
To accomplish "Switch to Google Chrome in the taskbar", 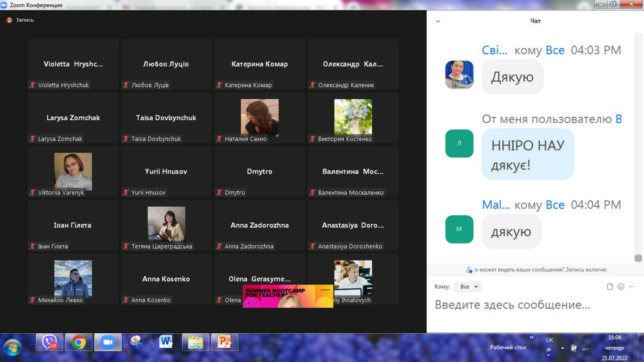I will point(78,343).
